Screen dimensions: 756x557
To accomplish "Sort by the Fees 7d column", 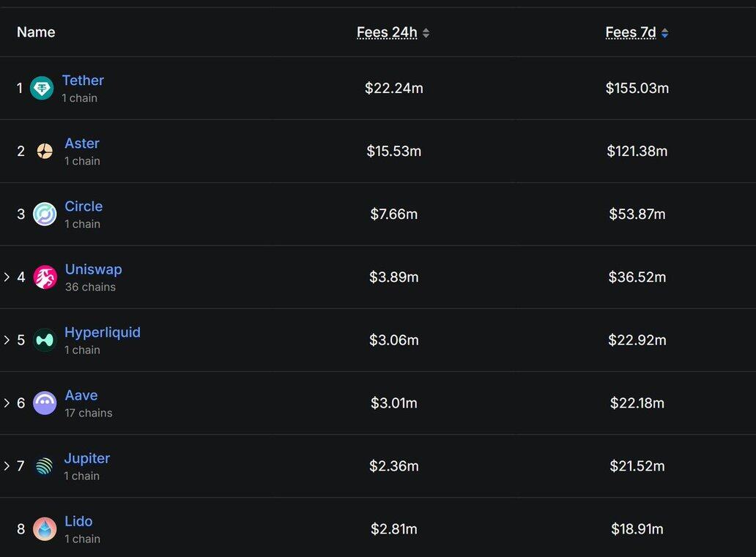I will coord(631,32).
